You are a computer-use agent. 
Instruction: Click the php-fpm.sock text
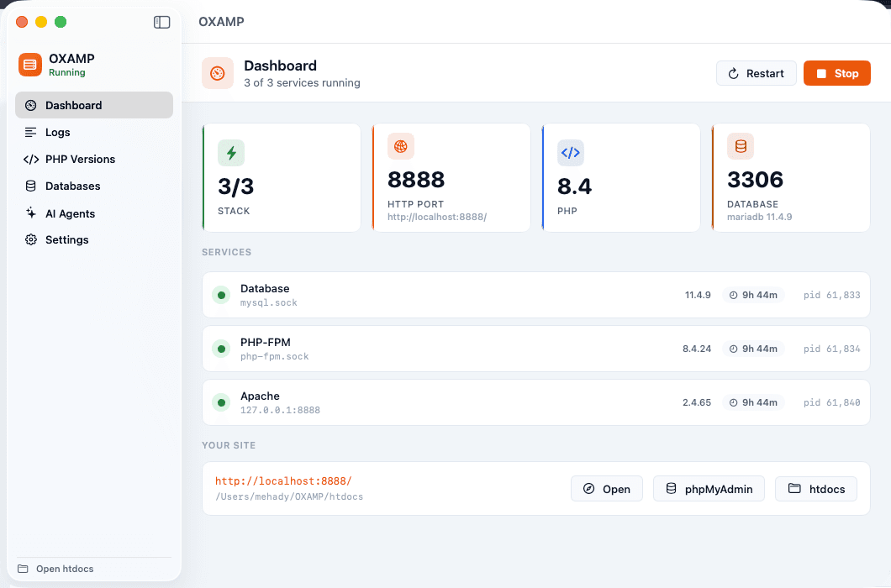click(x=275, y=357)
